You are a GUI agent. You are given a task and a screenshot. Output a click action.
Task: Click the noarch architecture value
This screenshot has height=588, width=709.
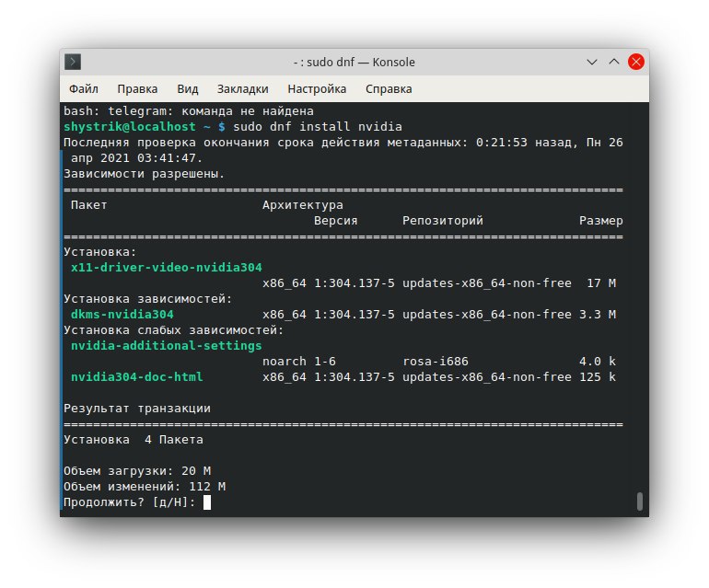coord(285,362)
